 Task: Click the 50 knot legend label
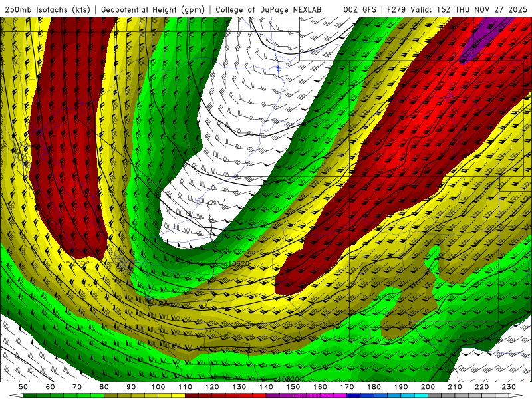tap(23, 387)
